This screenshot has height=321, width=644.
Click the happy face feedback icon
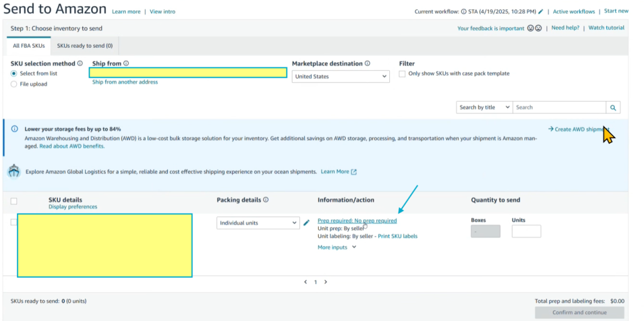tap(531, 28)
